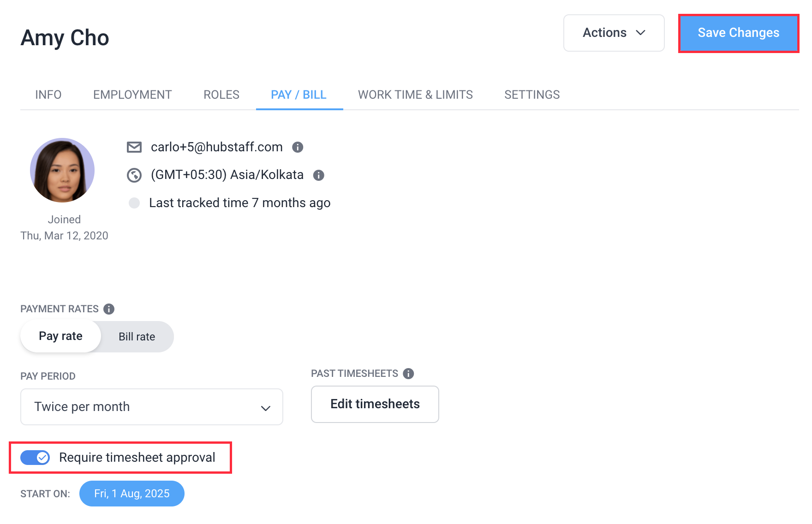Switch to the Employment tab
This screenshot has height=524, width=812.
pyautogui.click(x=132, y=95)
